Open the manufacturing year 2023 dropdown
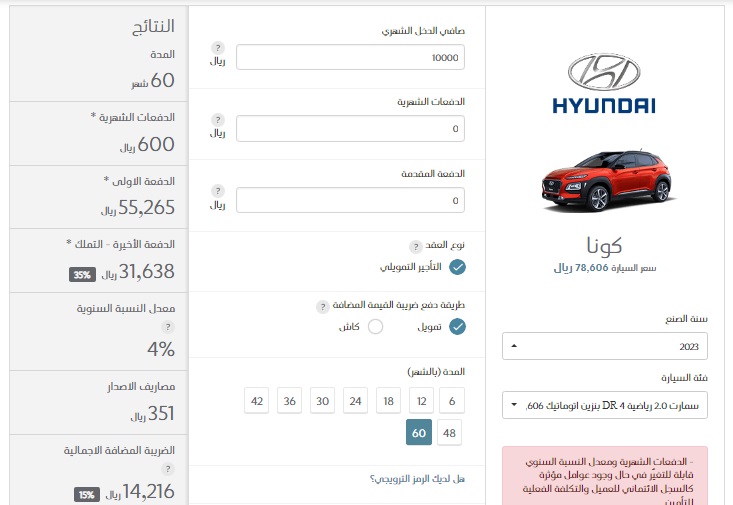Screen dimensions: 733x505 pos(605,346)
